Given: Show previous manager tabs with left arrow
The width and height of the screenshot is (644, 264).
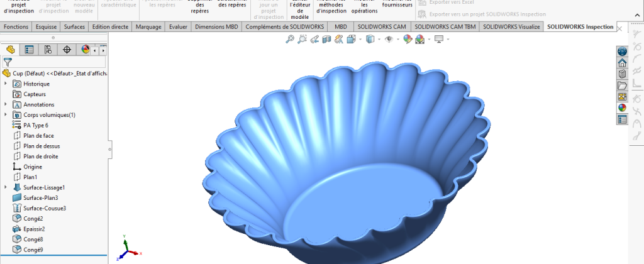Looking at the screenshot, I should 95,50.
